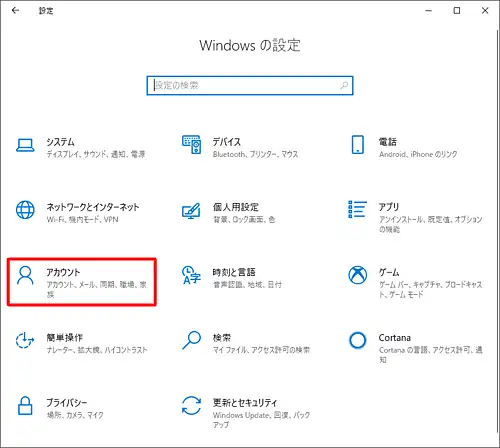Screen dimensions: 500x448
Task: Select the 更新とセキュリティ category title
Action: 245,403
